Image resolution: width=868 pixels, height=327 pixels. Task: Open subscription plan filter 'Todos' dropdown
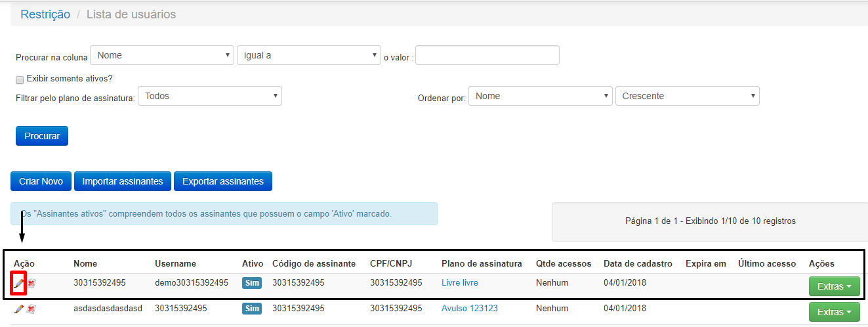click(210, 96)
